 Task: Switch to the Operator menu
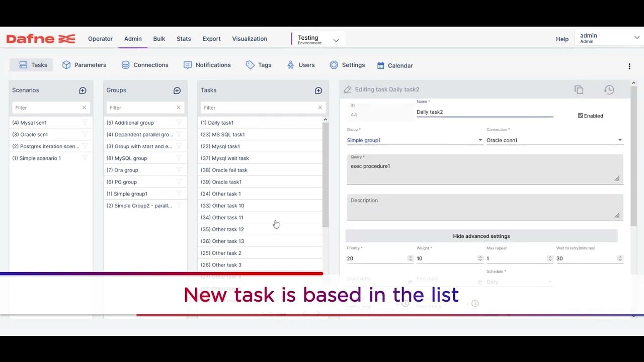click(100, 39)
